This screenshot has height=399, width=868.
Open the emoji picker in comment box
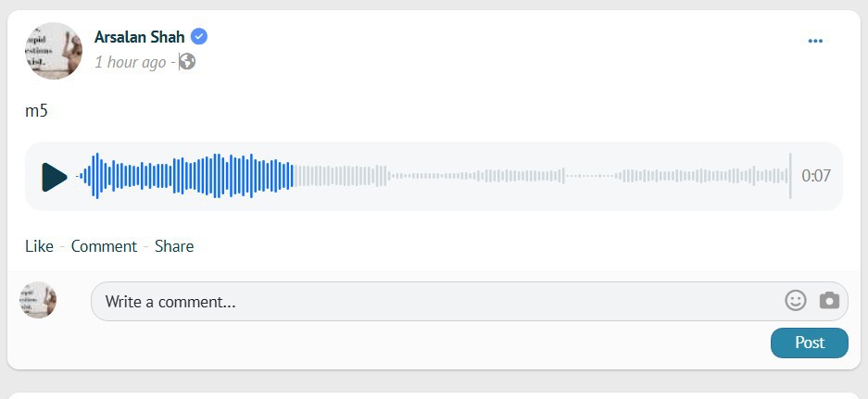tap(795, 301)
